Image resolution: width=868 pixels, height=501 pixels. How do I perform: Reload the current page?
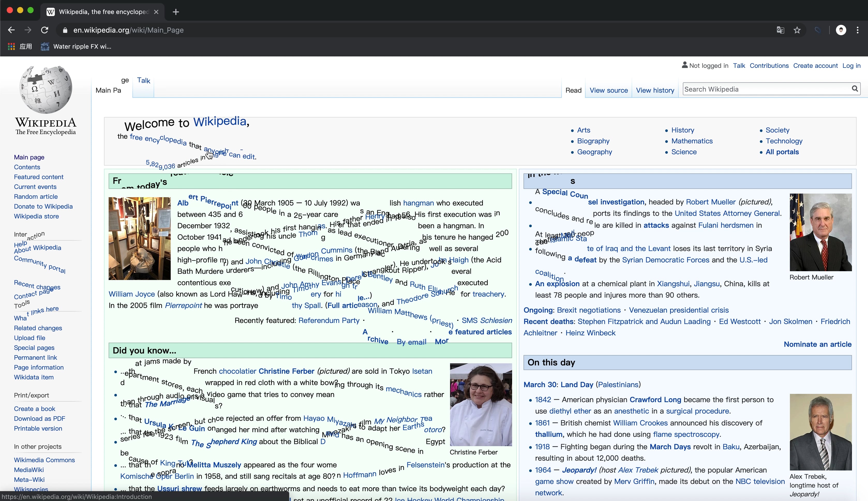tap(44, 30)
